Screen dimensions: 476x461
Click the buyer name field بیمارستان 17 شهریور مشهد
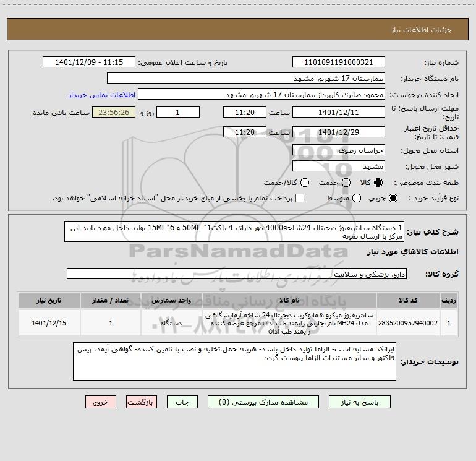pyautogui.click(x=246, y=78)
